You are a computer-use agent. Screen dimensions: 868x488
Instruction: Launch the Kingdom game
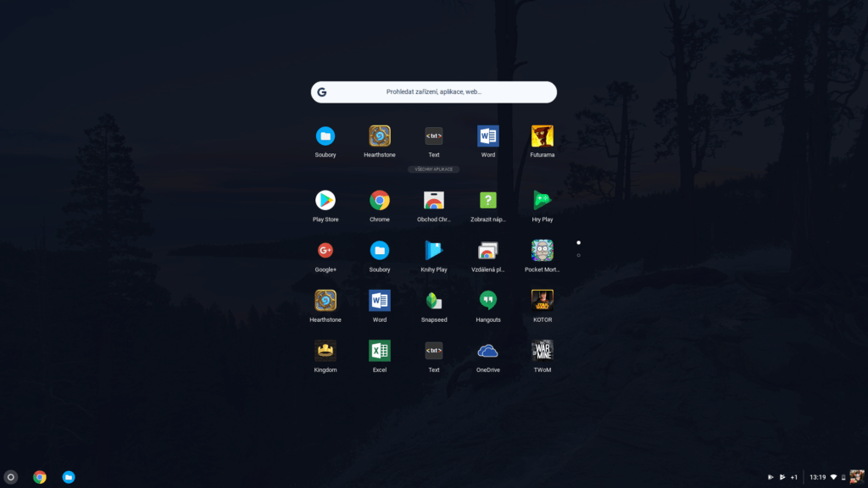click(325, 351)
